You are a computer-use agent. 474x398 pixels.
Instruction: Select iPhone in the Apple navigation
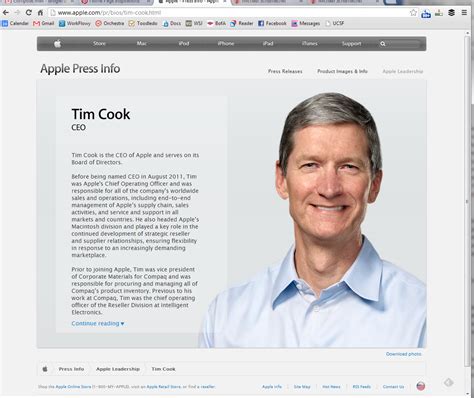(226, 43)
